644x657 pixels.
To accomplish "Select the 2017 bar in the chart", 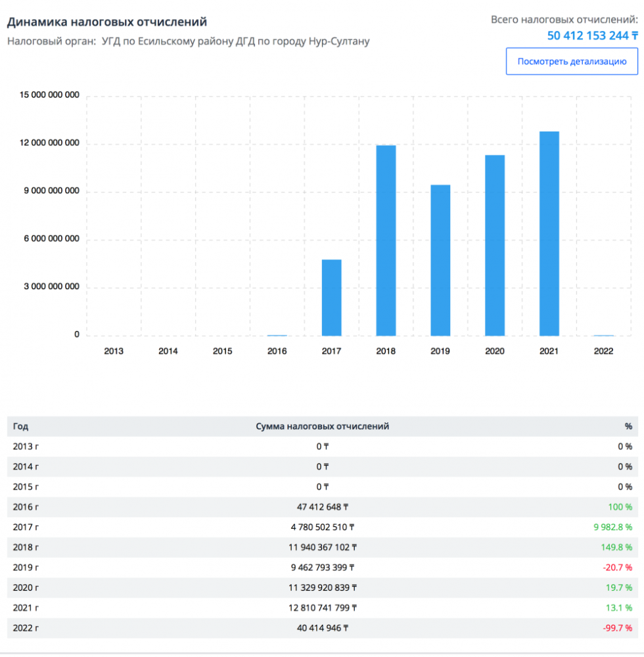I will click(331, 298).
